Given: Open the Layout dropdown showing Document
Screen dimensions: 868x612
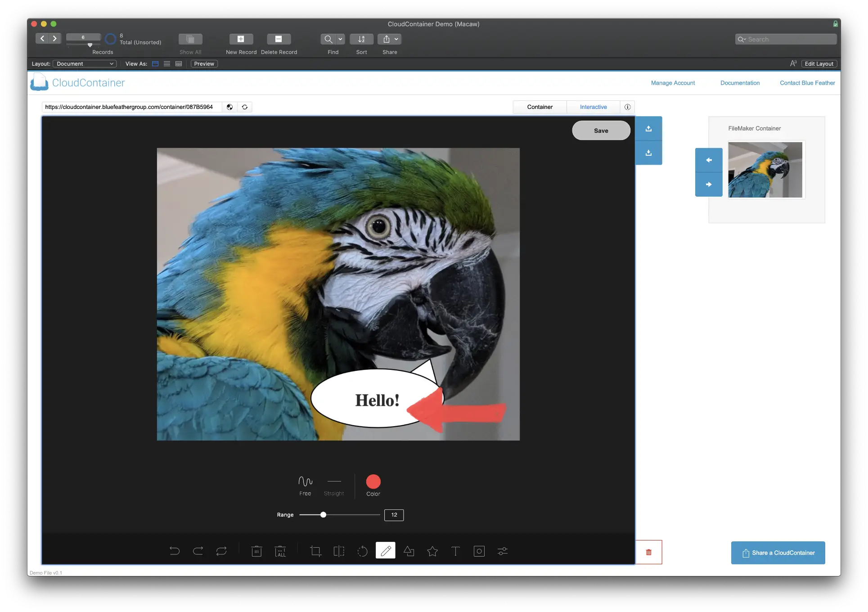Looking at the screenshot, I should (x=85, y=63).
